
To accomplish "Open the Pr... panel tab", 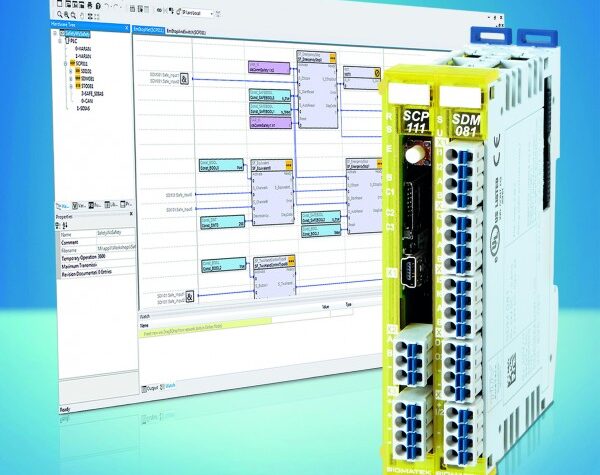I will point(127,204).
